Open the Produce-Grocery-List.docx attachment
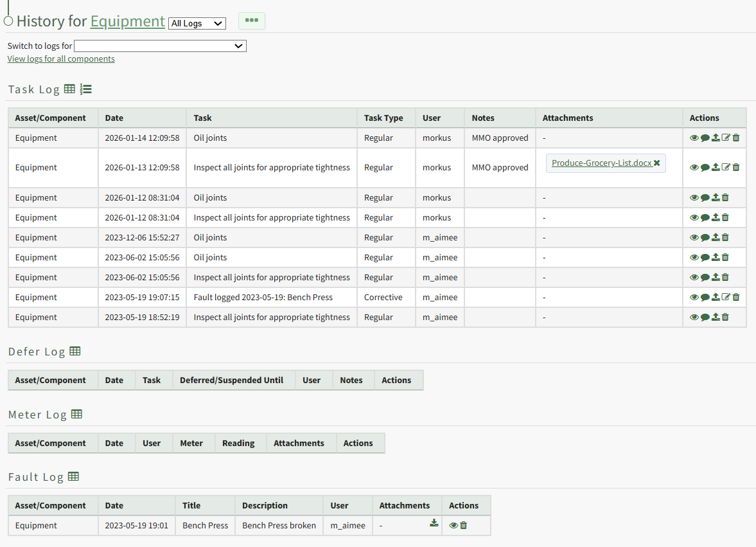Screen dimensions: 756x547 [601, 163]
